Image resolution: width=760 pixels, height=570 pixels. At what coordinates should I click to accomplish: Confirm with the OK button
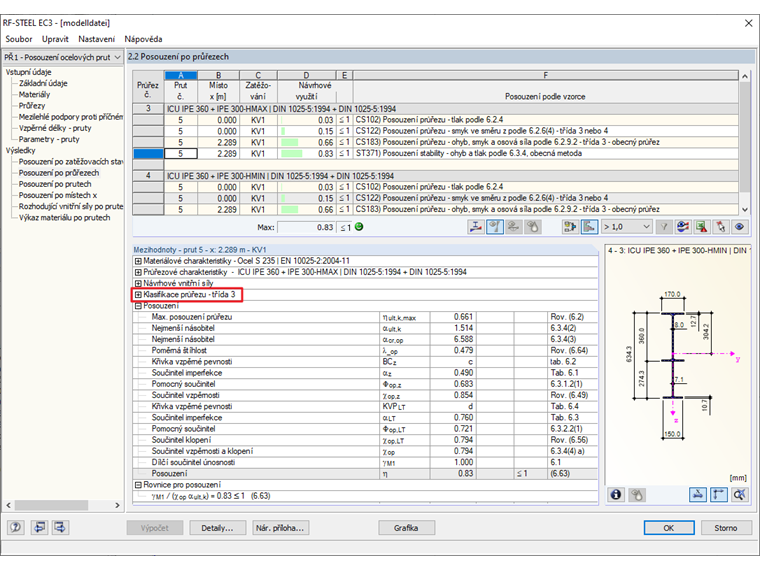(x=669, y=528)
